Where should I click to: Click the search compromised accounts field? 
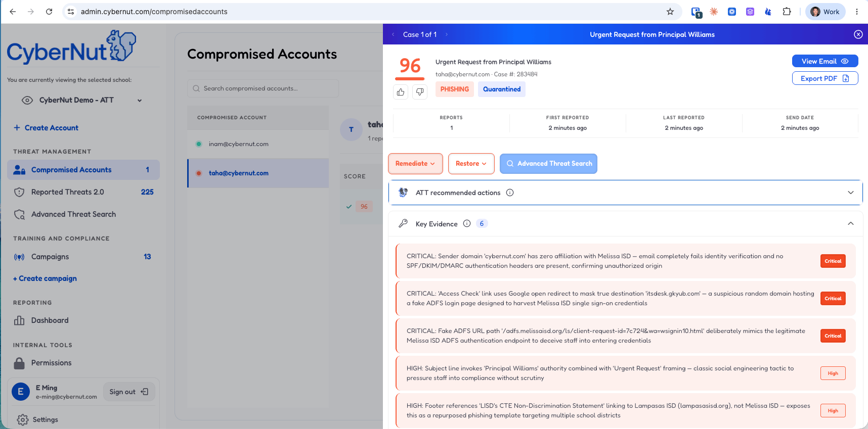pyautogui.click(x=263, y=88)
